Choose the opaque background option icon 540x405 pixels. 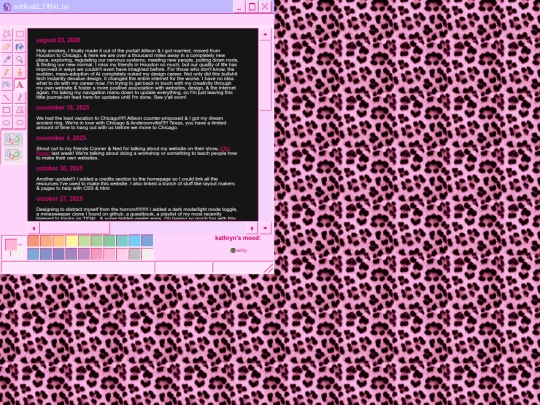click(13, 139)
